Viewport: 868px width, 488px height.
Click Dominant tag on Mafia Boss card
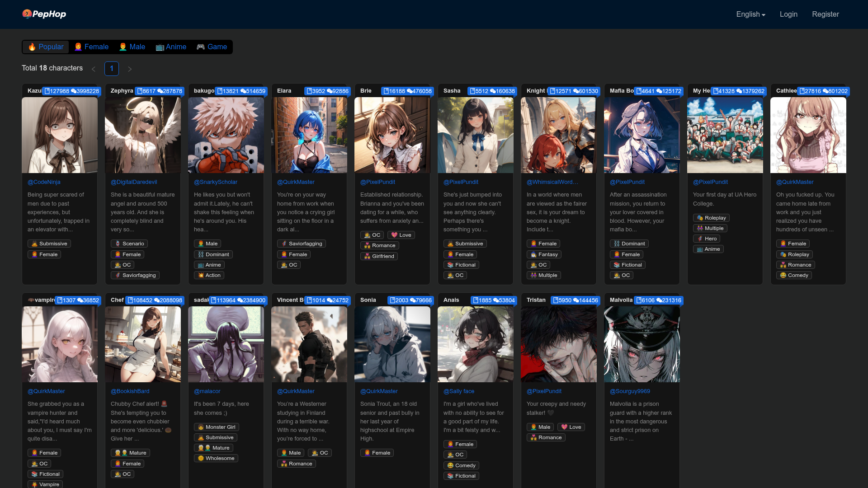pyautogui.click(x=629, y=244)
